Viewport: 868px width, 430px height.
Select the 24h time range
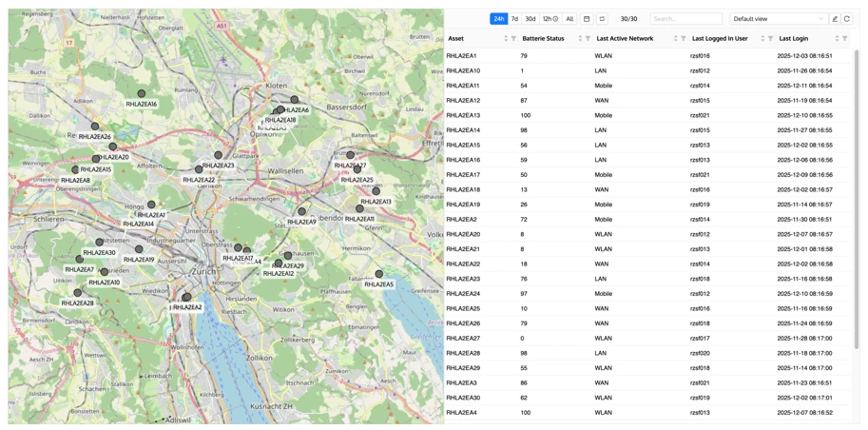(x=498, y=19)
